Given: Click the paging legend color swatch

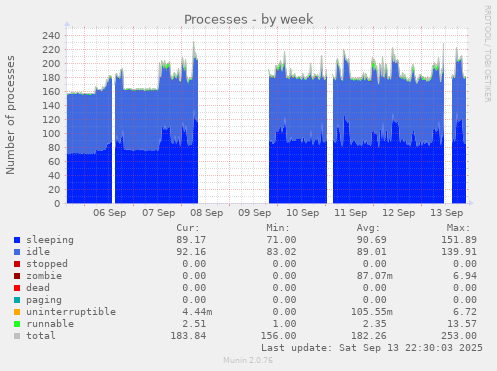Looking at the screenshot, I should click(17, 300).
